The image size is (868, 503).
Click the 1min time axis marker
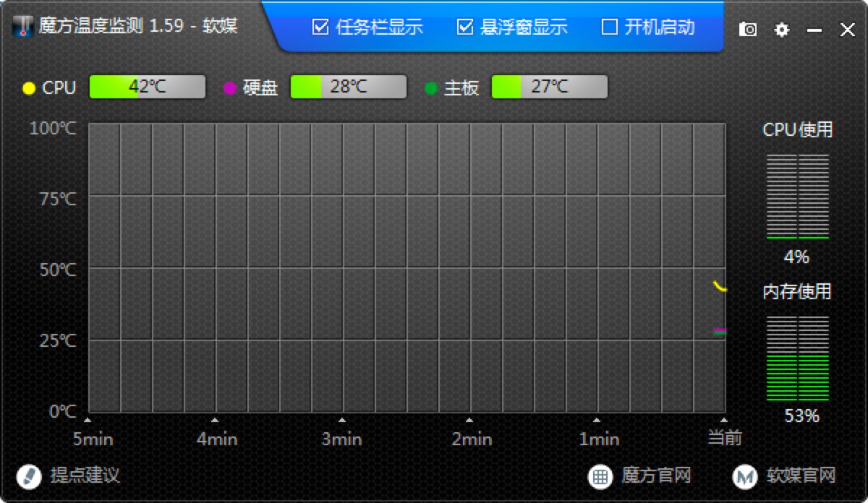pyautogui.click(x=599, y=438)
